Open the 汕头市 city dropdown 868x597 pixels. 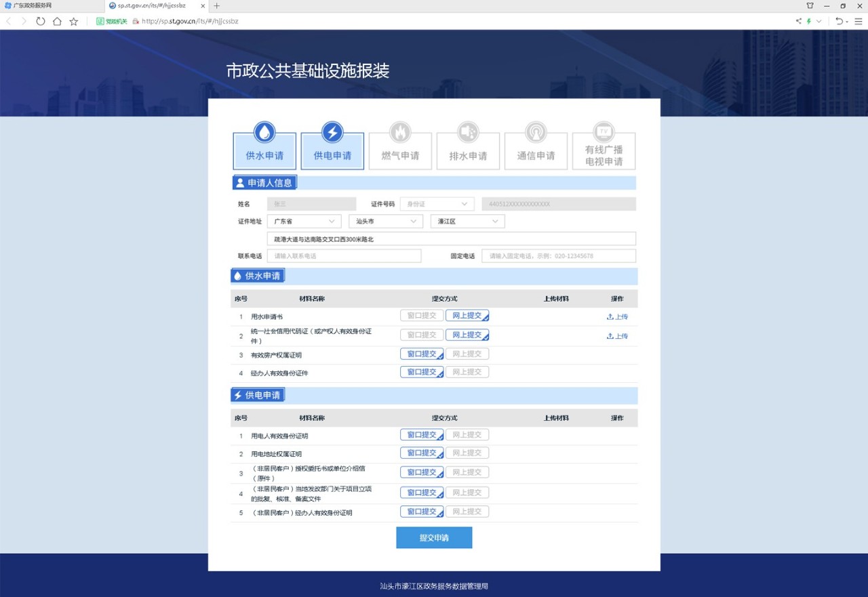click(x=386, y=222)
